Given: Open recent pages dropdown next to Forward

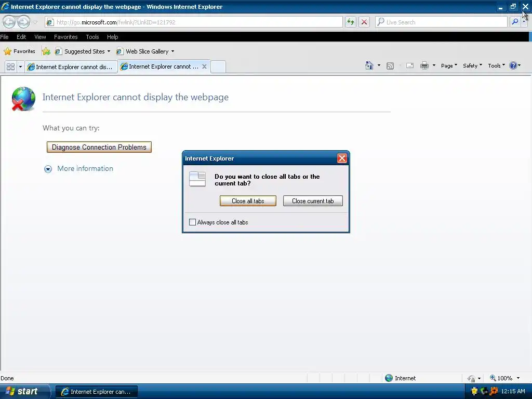Looking at the screenshot, I should (35, 22).
